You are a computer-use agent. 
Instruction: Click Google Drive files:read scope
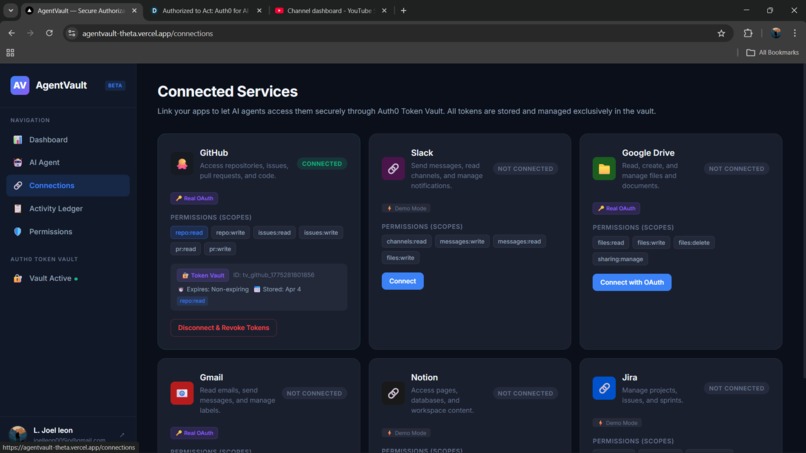click(611, 243)
